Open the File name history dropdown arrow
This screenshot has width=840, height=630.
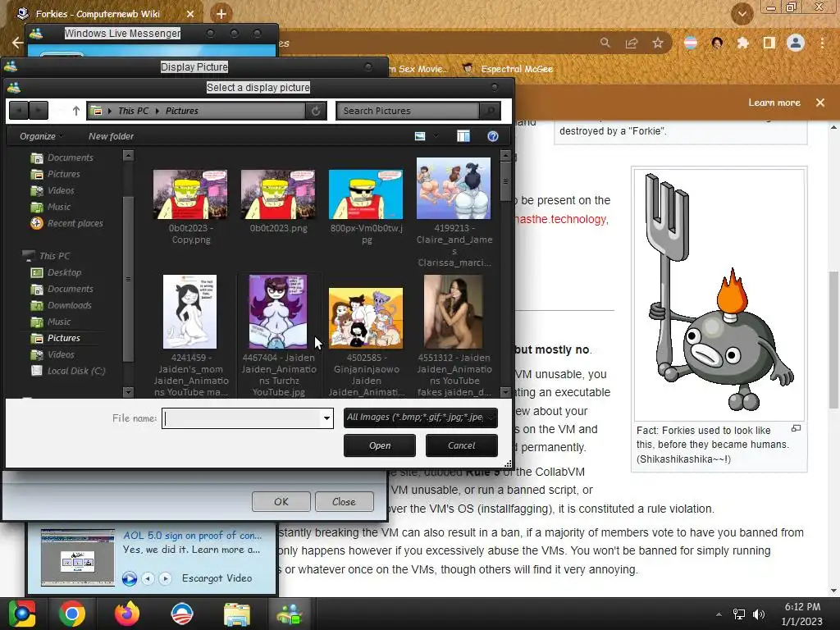pos(326,418)
